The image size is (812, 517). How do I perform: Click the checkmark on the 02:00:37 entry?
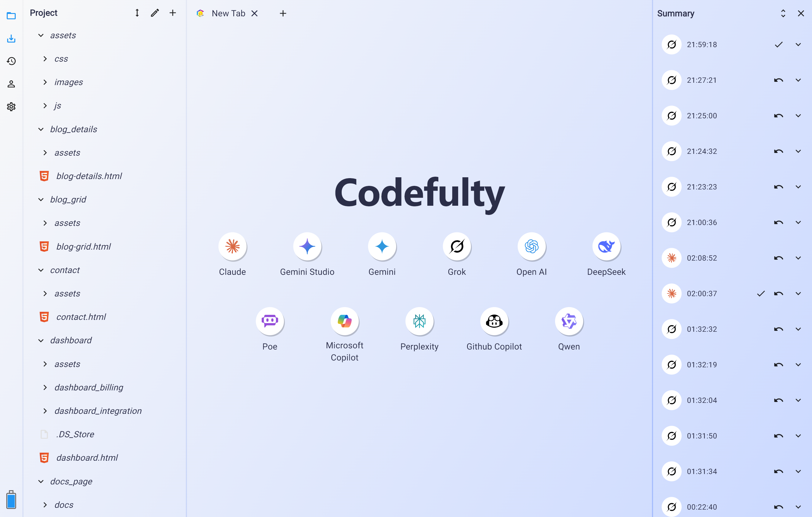761,293
